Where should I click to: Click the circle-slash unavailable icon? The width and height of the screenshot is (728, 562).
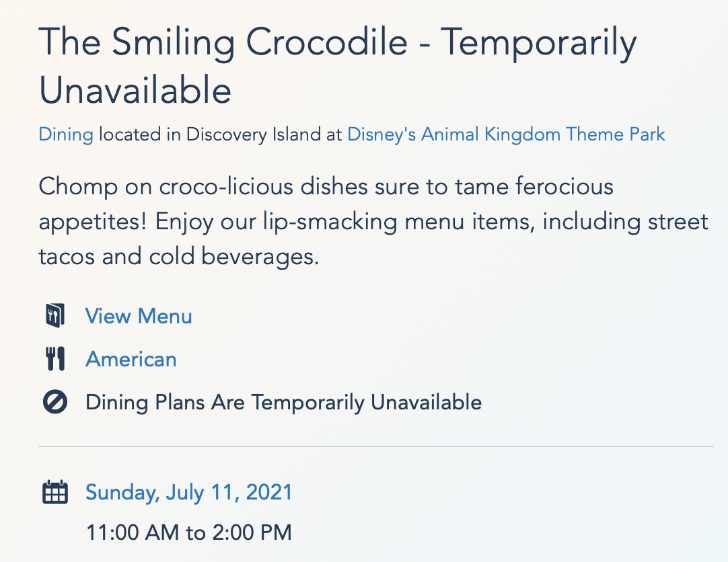[54, 401]
